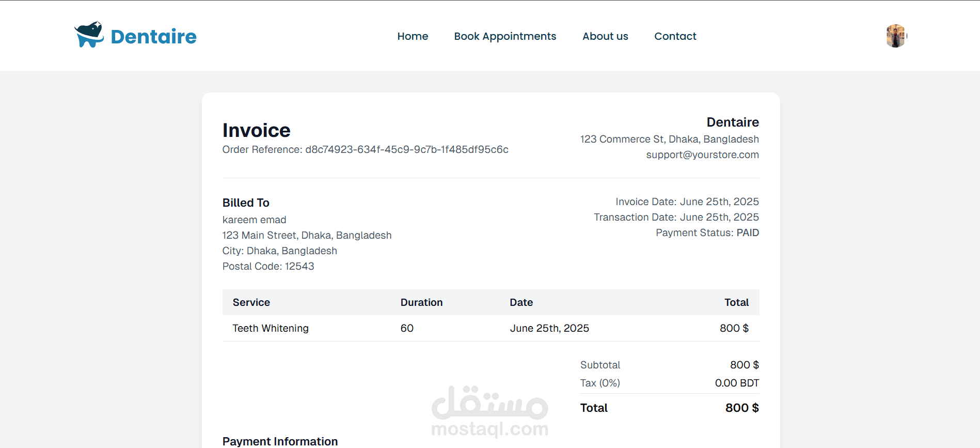Click the Invoice heading
The image size is (980, 448).
(x=256, y=130)
